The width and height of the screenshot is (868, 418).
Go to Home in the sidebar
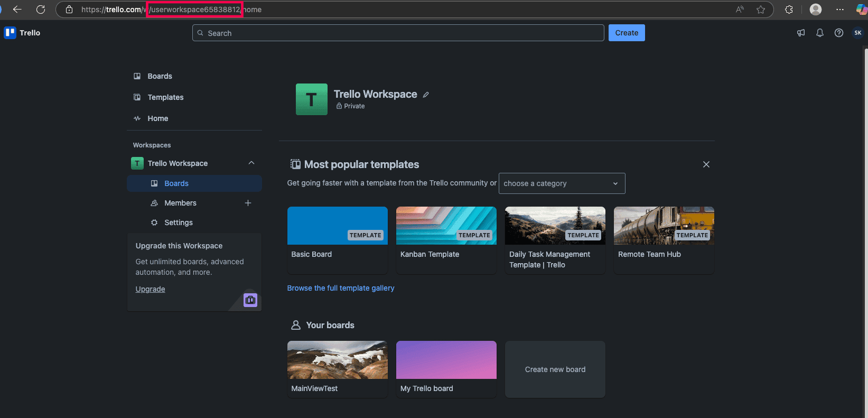(194, 118)
